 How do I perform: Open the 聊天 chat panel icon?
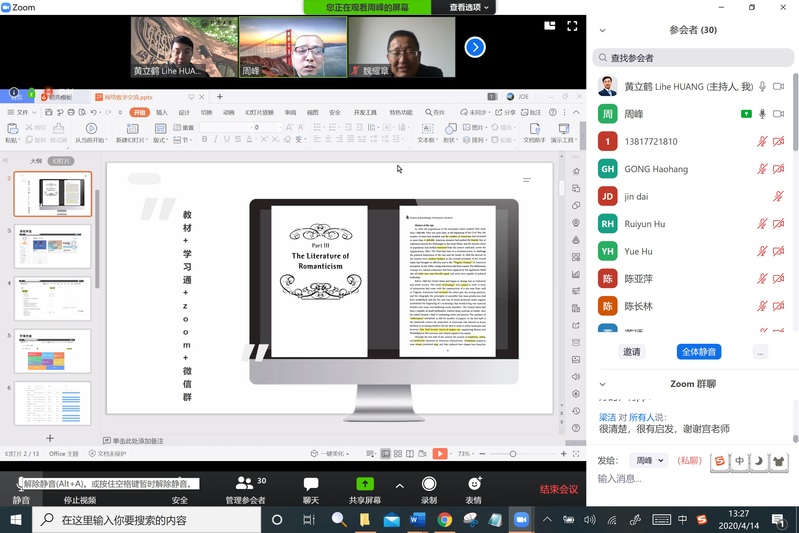click(x=311, y=484)
